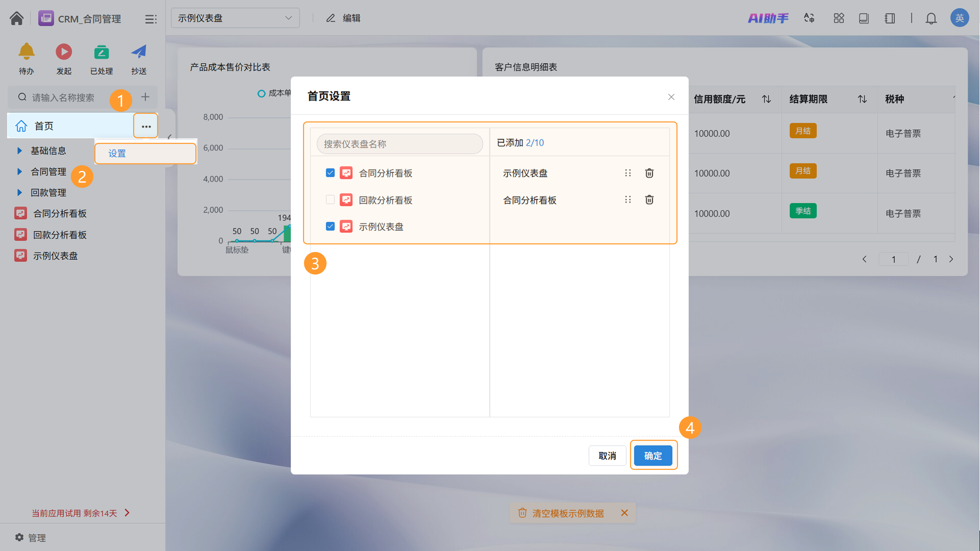Click trash icon for added 合同分析看板

tap(649, 200)
